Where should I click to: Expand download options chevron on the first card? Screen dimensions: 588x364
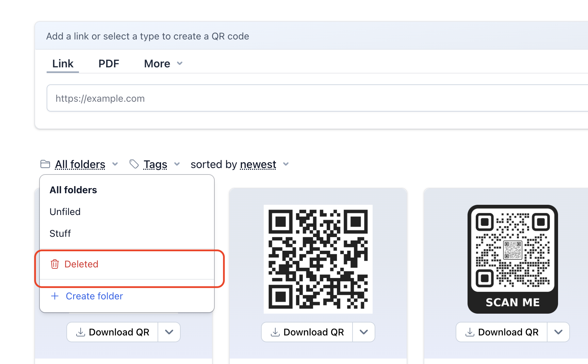169,332
